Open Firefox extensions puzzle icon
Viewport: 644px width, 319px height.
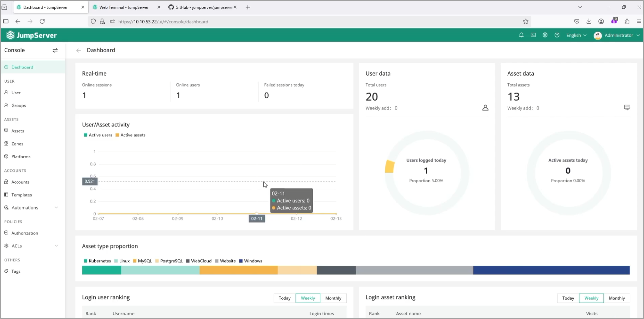(x=627, y=22)
